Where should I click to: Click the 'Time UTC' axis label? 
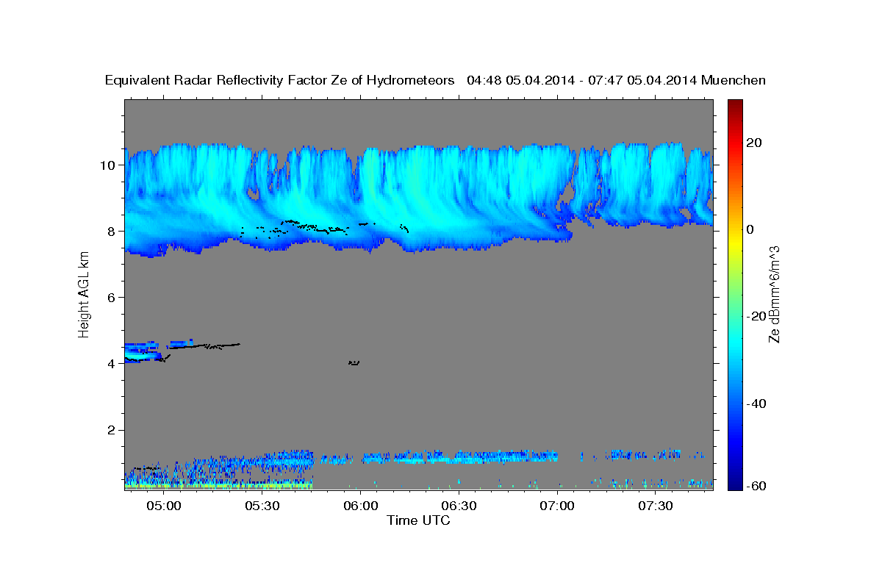[418, 520]
